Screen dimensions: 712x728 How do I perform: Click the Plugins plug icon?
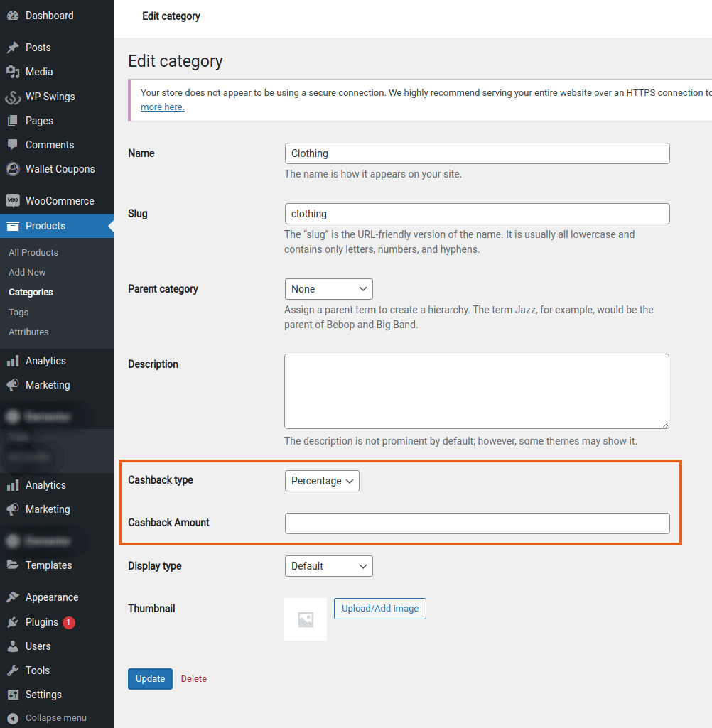tap(13, 622)
